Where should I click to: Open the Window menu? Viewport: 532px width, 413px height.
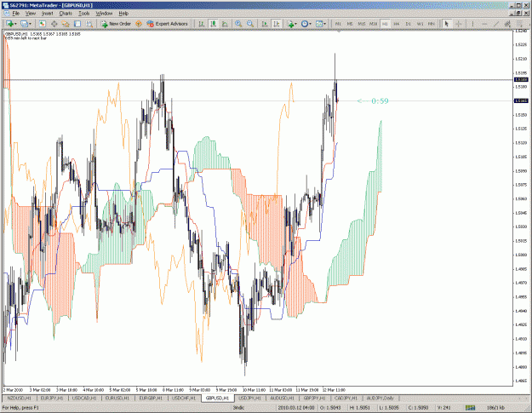coord(104,14)
